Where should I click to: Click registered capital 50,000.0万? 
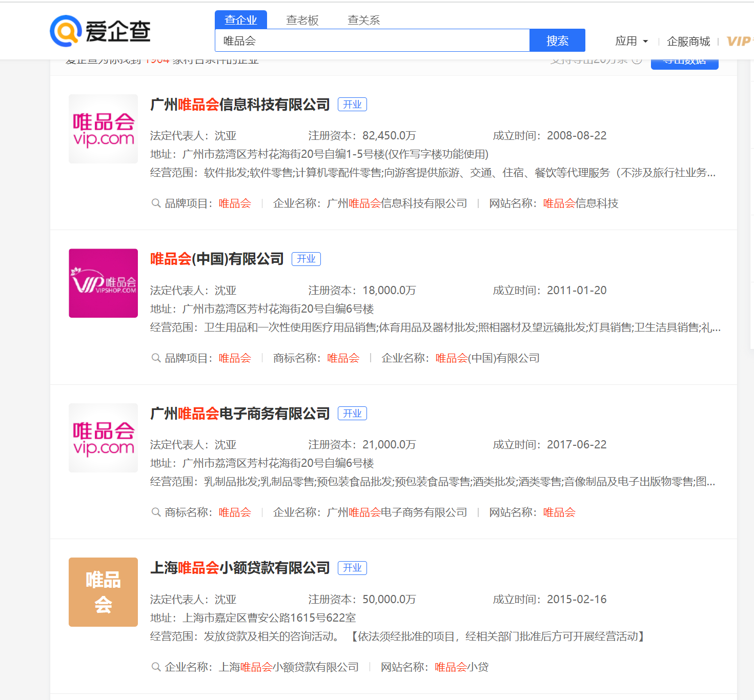coord(389,600)
